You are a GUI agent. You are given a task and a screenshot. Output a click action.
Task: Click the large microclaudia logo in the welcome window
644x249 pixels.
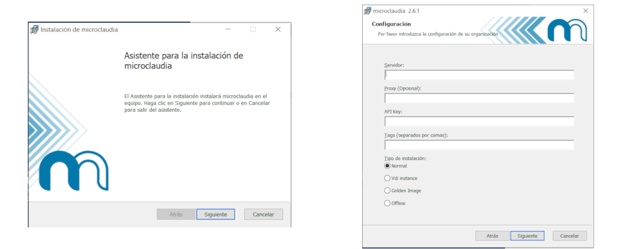(x=74, y=171)
